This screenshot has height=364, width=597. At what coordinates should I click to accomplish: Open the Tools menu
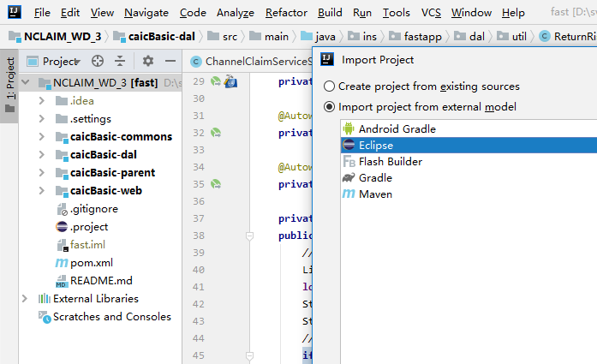tap(397, 13)
